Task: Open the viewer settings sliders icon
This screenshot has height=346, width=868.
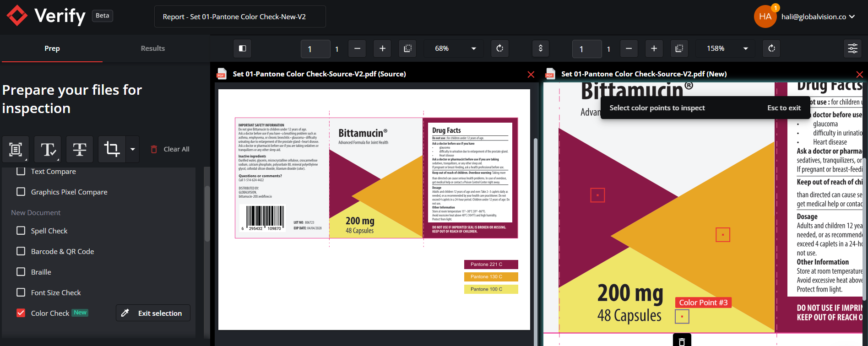Action: (853, 49)
